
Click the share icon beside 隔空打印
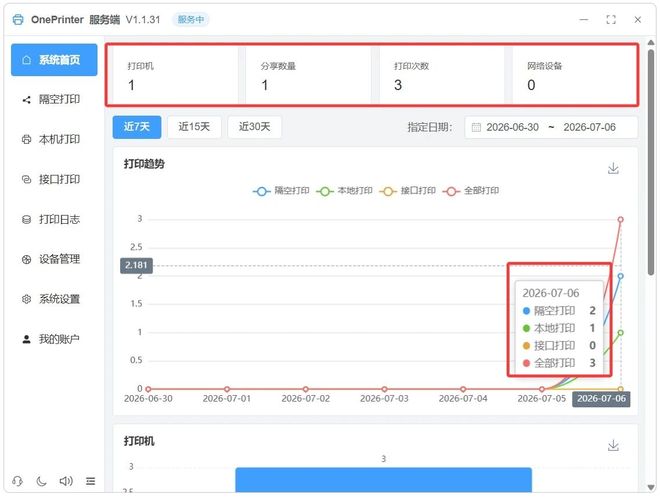click(27, 100)
